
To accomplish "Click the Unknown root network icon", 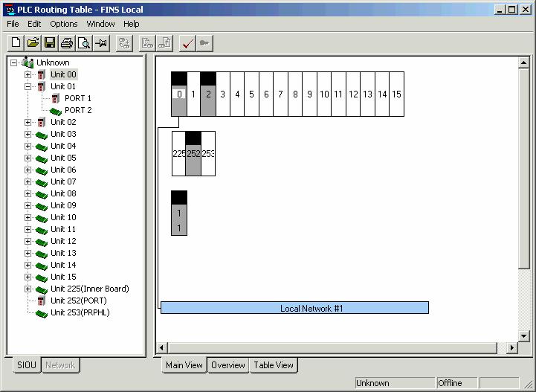I will 28,62.
